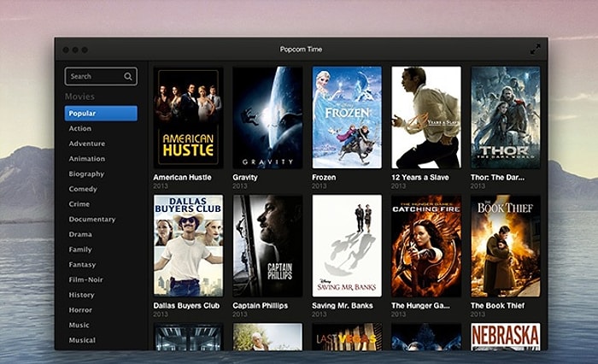Select the Crime genre

[79, 204]
